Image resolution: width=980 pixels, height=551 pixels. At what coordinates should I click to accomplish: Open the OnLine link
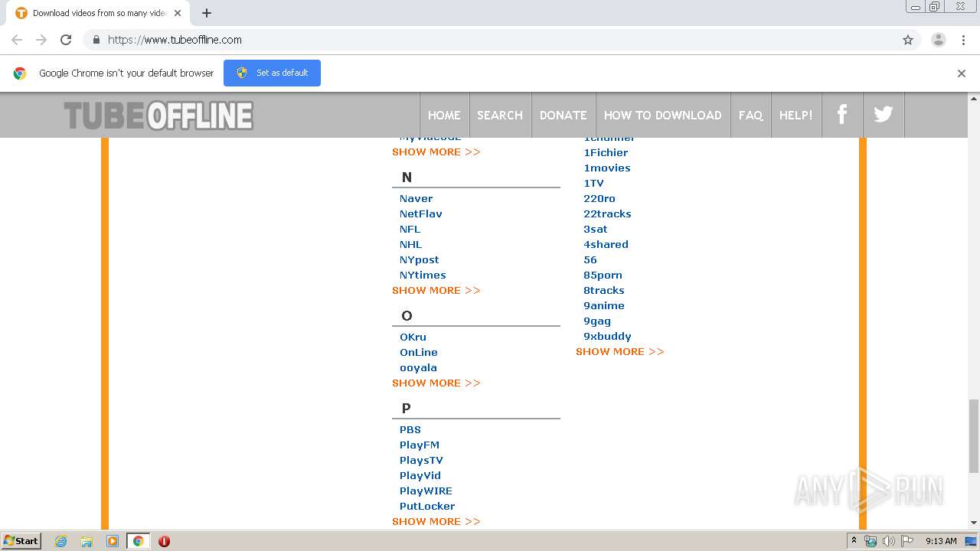419,352
